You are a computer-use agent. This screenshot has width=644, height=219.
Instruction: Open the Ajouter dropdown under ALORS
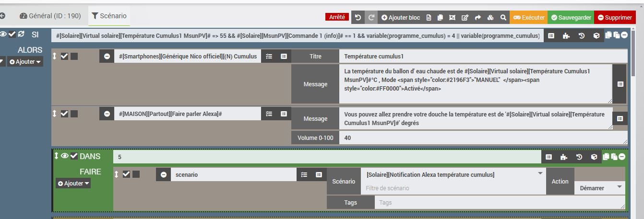coord(25,62)
